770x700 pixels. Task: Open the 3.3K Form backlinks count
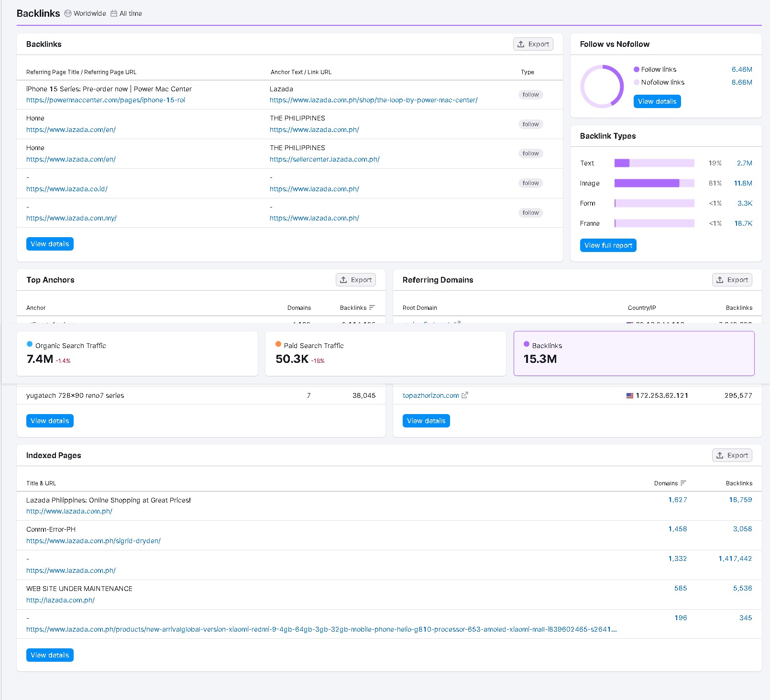(x=745, y=203)
